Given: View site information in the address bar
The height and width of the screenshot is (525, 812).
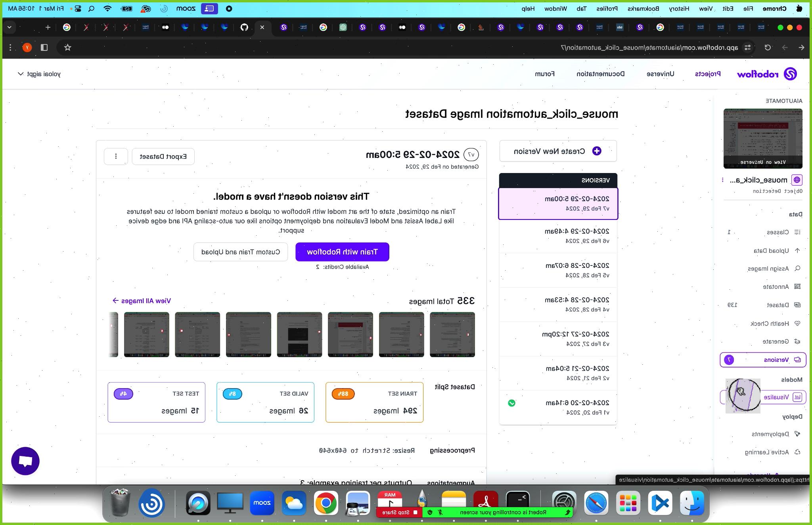Looking at the screenshot, I should (748, 48).
